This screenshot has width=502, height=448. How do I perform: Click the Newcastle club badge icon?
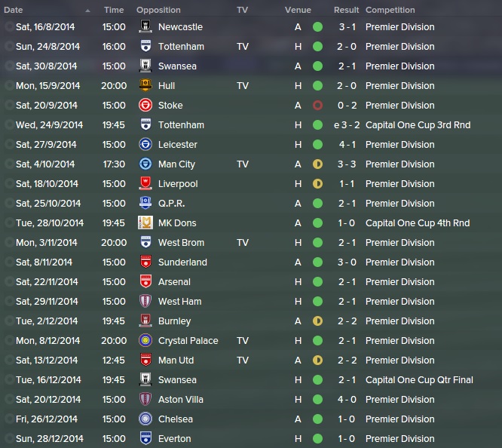click(145, 26)
